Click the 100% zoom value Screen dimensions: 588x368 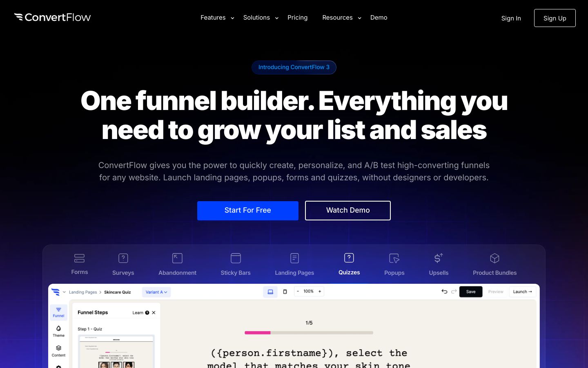pos(309,292)
